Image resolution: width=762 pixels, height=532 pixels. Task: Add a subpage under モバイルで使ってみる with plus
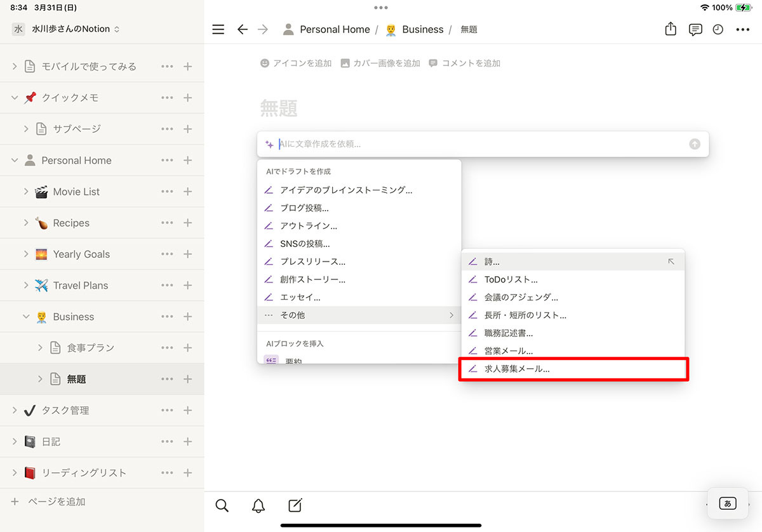(187, 66)
